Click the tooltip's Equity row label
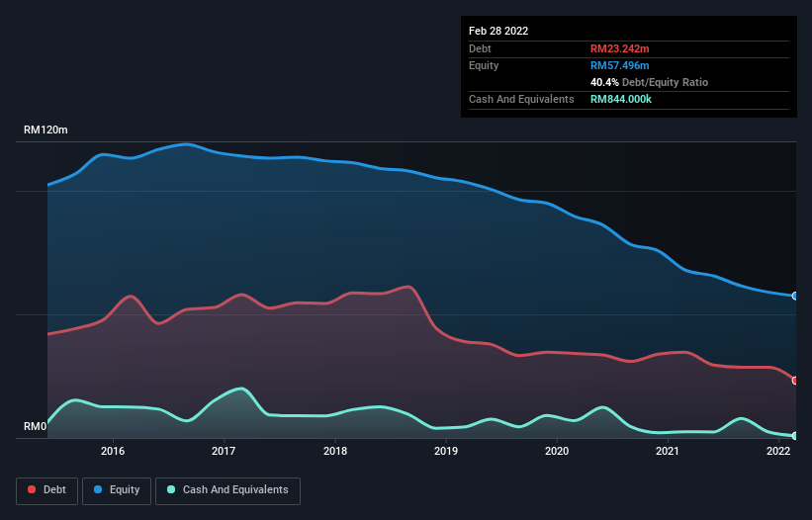The height and width of the screenshot is (520, 812). point(484,65)
